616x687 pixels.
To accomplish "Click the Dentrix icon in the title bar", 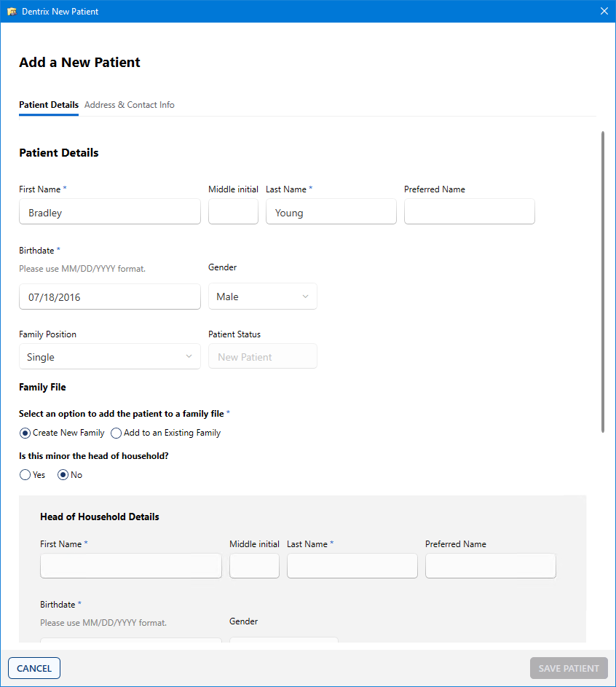I will point(12,11).
